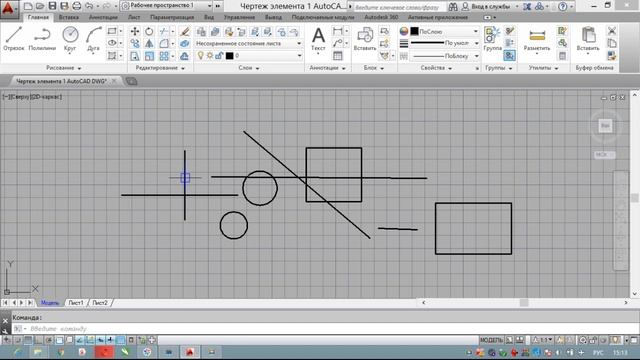Click the Undo arrow

click(x=89, y=6)
